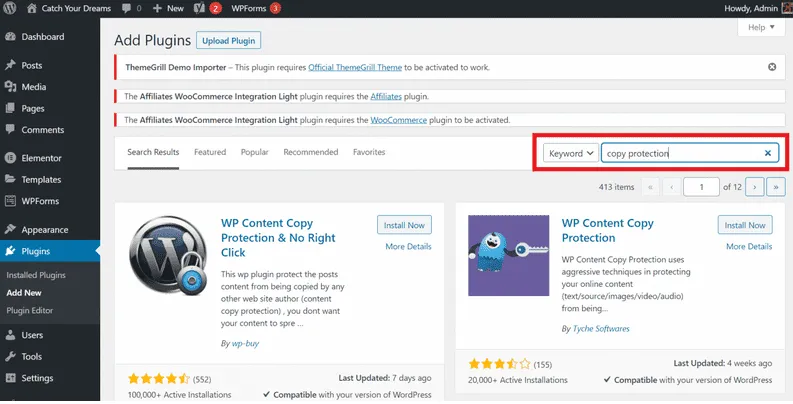Screen dimensions: 793x404
Task: Open Yoast SEO notifications icon
Action: pyautogui.click(x=199, y=8)
